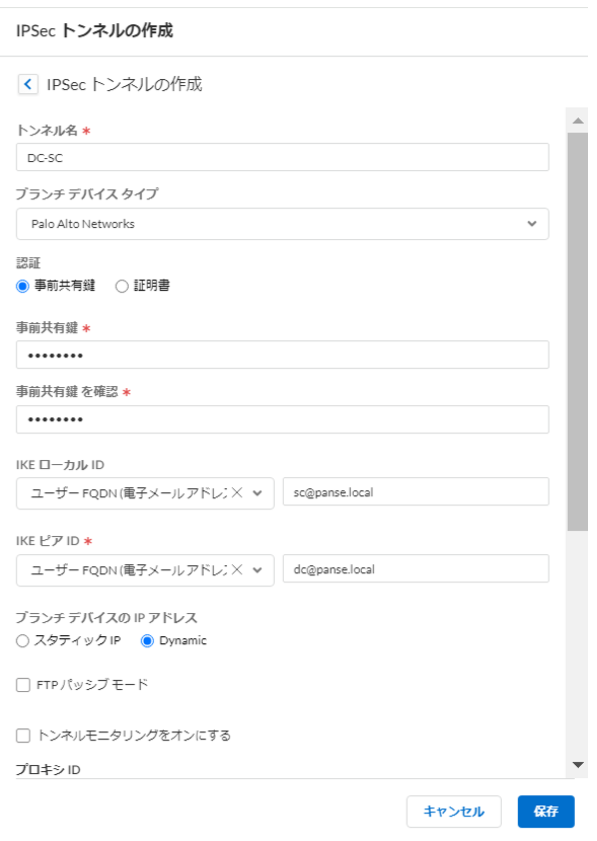Click the キャンセル button
Screen dimensions: 597x841
coord(454,812)
